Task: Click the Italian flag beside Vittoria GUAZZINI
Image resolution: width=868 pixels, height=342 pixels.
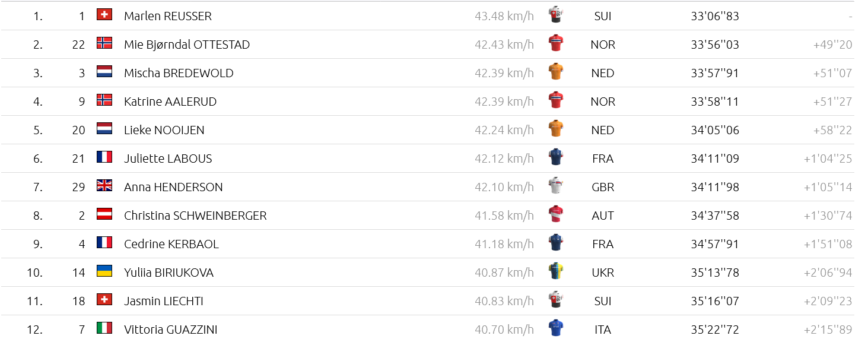Action: pyautogui.click(x=104, y=328)
